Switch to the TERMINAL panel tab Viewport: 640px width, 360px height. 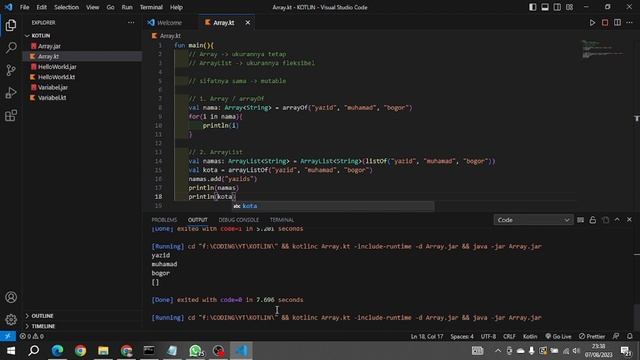[x=282, y=220]
